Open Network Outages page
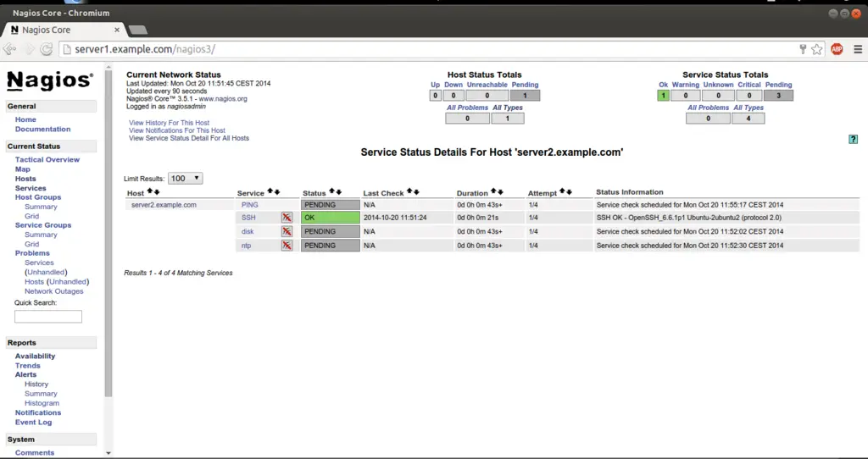 [53, 290]
